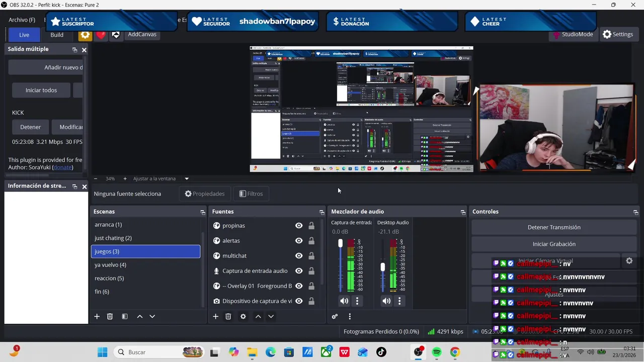The height and width of the screenshot is (362, 644).
Task: Open audio mixer three-dot options menu
Action: pyautogui.click(x=350, y=316)
